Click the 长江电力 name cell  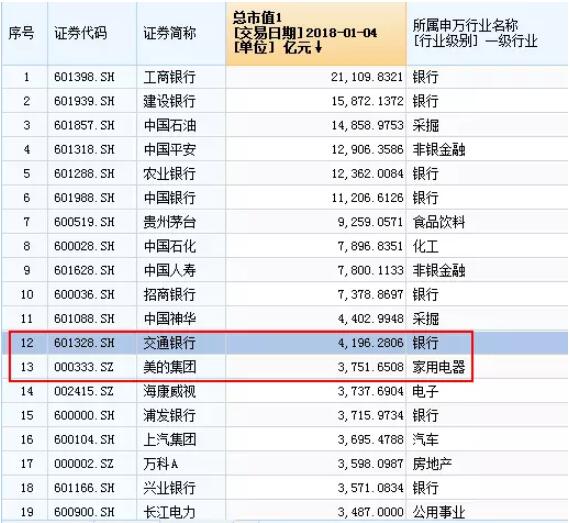tap(181, 512)
